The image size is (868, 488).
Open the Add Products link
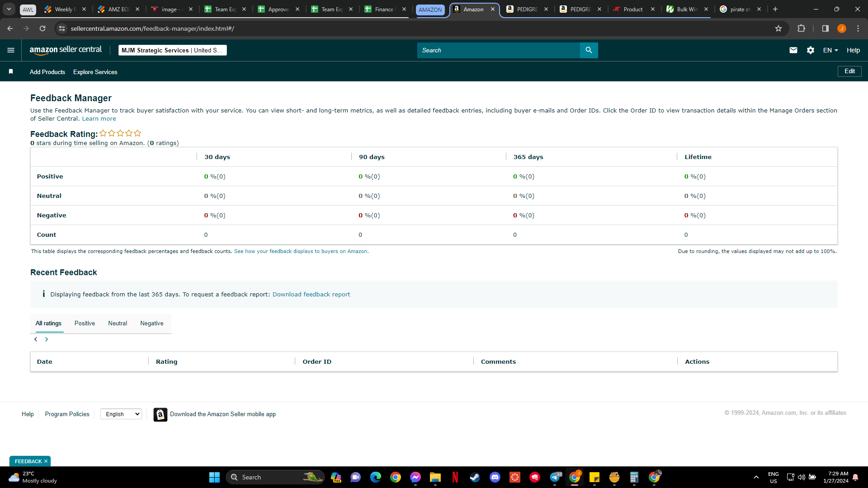point(47,72)
